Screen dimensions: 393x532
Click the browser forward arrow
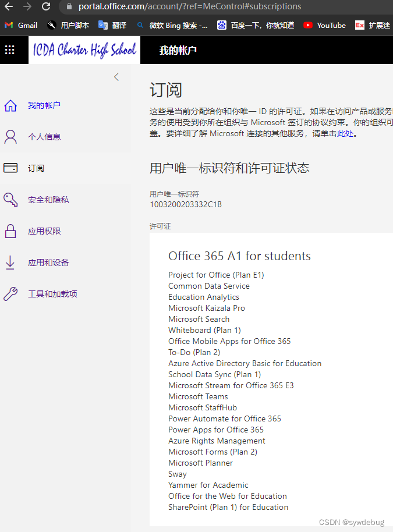tap(27, 6)
